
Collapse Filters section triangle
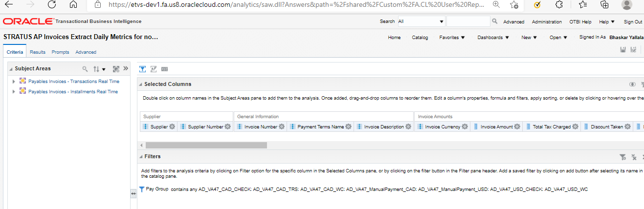[140, 157]
